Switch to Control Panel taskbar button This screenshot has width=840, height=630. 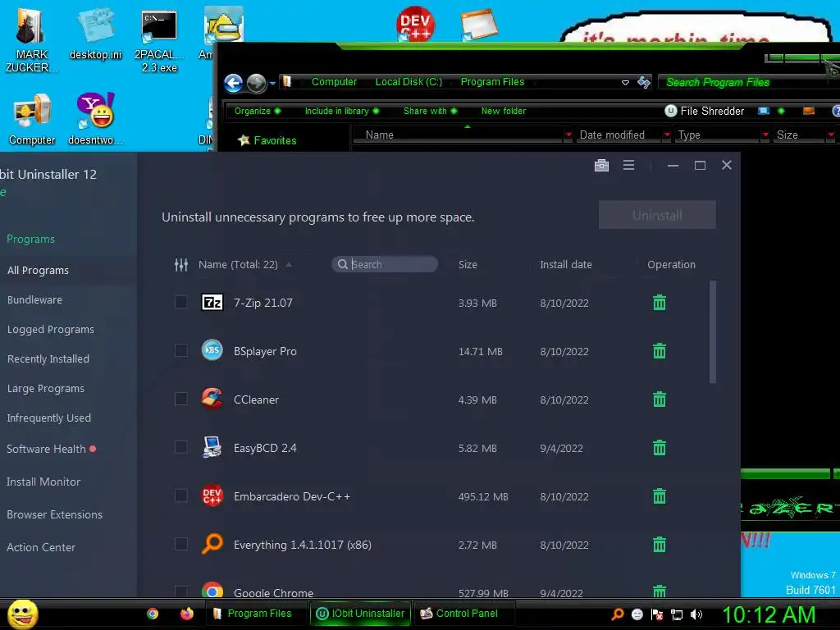[464, 614]
